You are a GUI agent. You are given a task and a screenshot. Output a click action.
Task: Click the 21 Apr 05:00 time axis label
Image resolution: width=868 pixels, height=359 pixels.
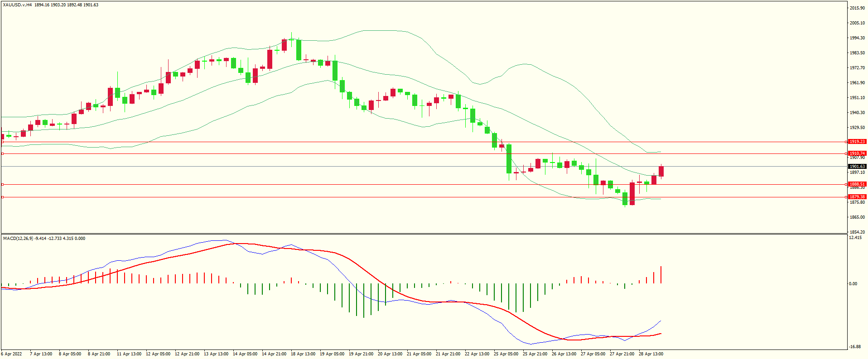419,354
